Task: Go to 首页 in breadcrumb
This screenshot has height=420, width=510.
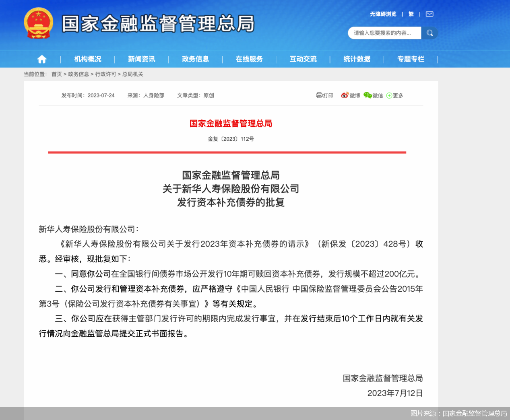Action: tap(57, 74)
